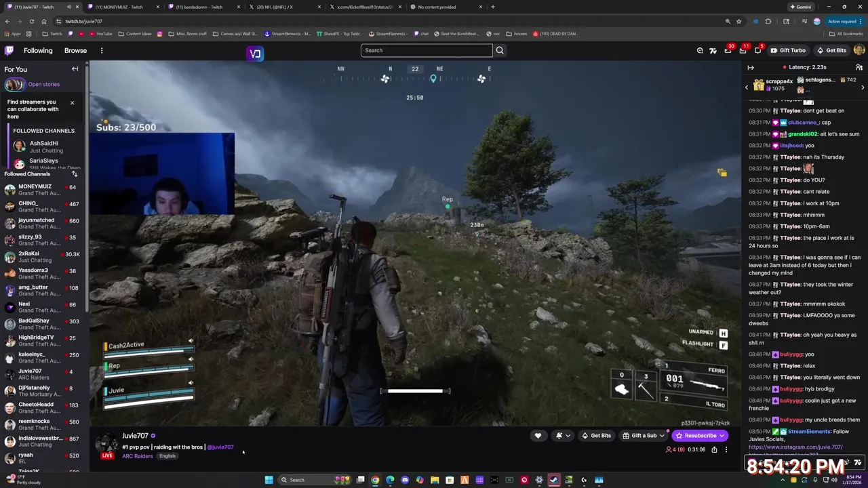Open the Twitch home logo

coord(9,50)
